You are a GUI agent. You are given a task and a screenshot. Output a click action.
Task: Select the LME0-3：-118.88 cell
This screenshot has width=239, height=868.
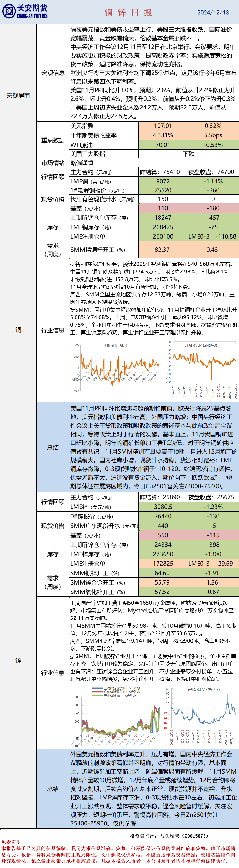[x=213, y=236]
